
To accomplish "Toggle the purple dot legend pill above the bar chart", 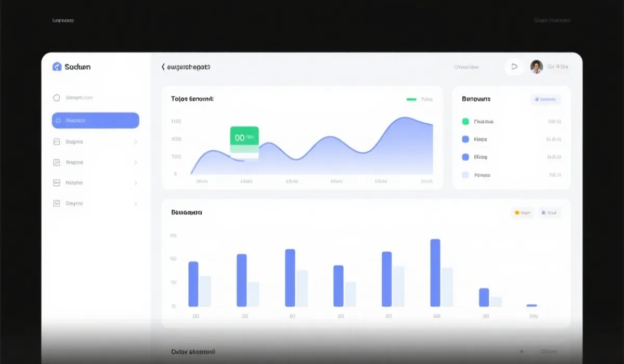I will tap(549, 213).
